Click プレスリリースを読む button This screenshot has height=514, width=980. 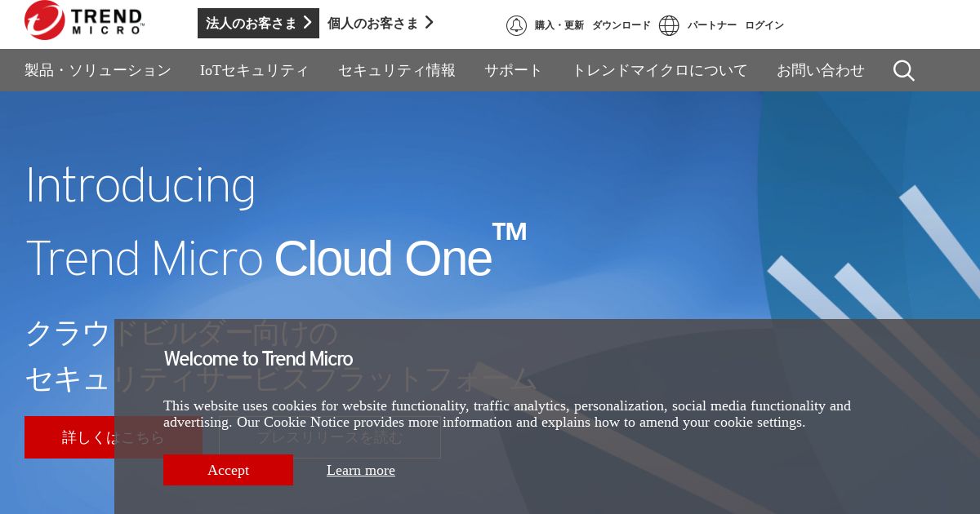(330, 437)
